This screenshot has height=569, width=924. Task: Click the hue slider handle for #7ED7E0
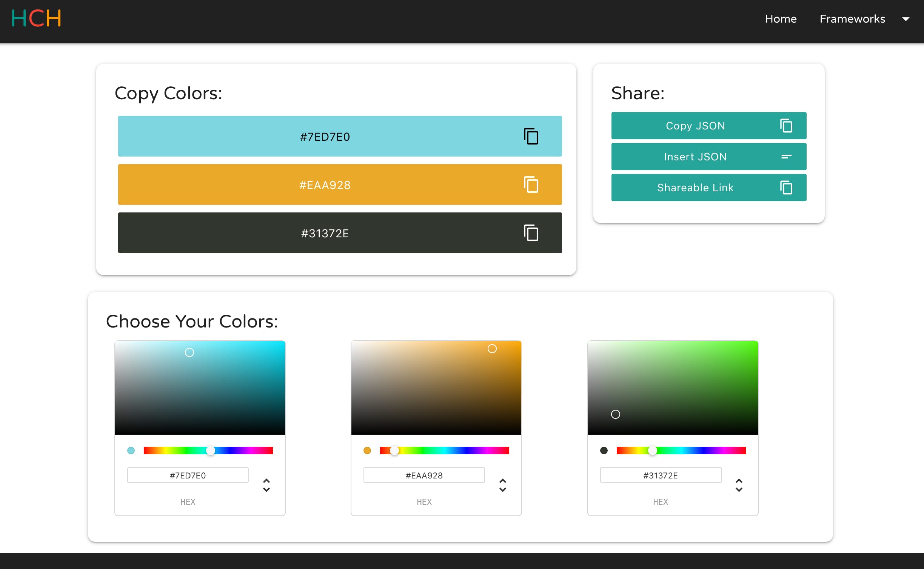click(211, 450)
